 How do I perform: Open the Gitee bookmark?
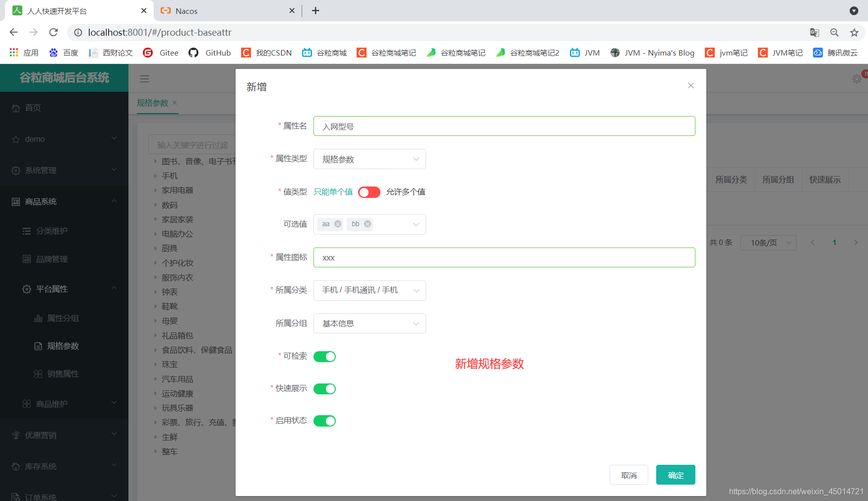coord(161,53)
